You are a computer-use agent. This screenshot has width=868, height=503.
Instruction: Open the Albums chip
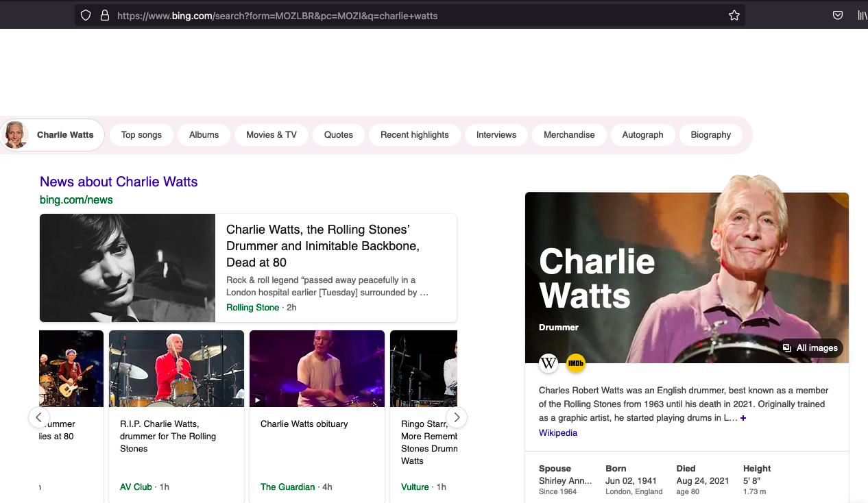click(204, 135)
